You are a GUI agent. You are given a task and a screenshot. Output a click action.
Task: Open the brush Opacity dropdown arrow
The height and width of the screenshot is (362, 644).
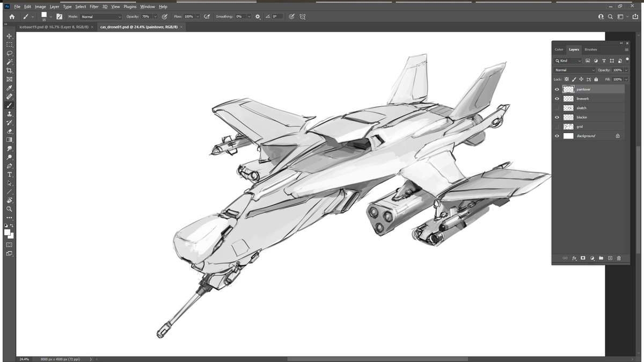(x=156, y=17)
